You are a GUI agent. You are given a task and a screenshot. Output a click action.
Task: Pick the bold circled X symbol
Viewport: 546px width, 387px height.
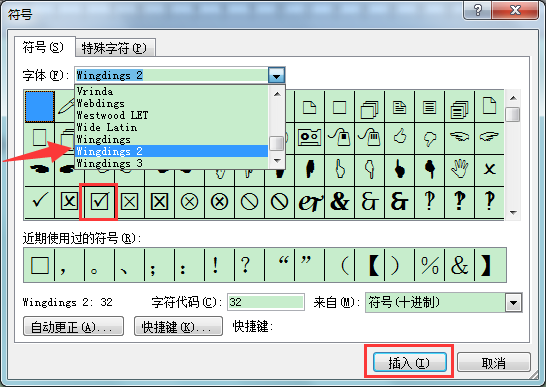pos(219,202)
